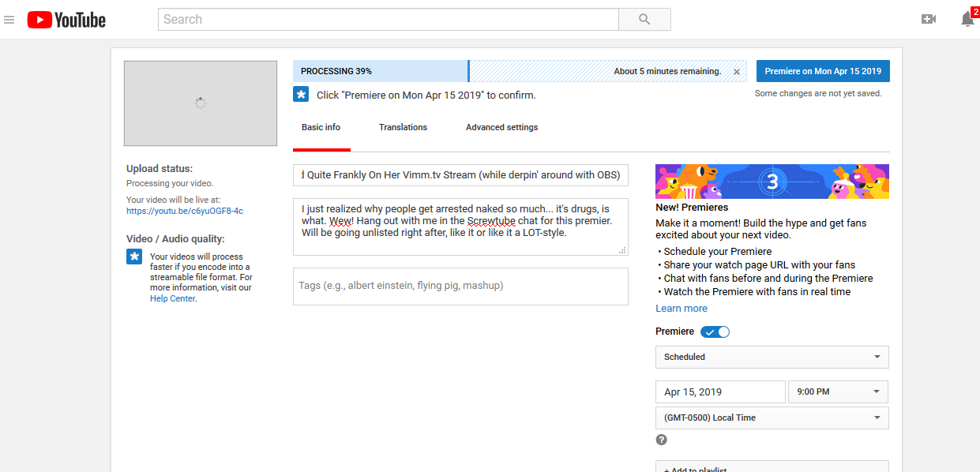Click the YouTube home logo
This screenshot has height=472, width=980.
(x=66, y=20)
